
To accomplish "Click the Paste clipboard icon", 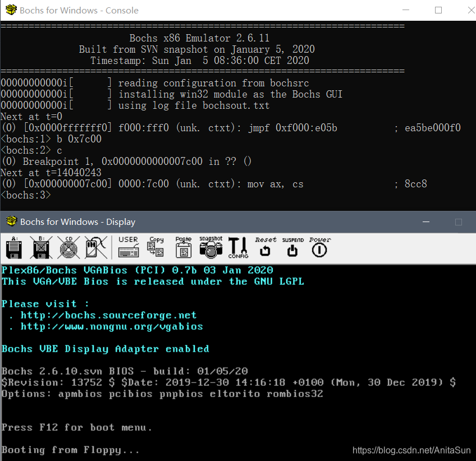I will click(x=184, y=247).
